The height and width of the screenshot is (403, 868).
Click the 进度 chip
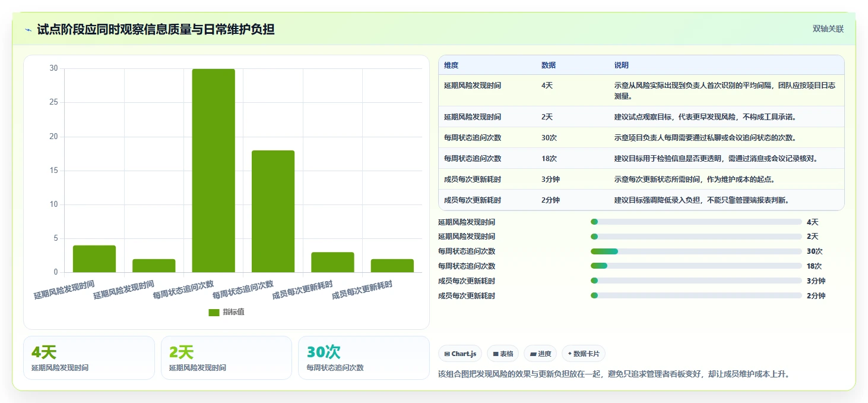540,354
